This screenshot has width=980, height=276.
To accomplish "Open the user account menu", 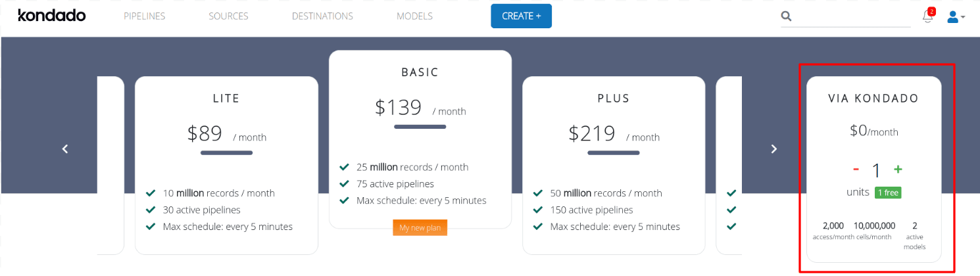I will click(x=955, y=17).
